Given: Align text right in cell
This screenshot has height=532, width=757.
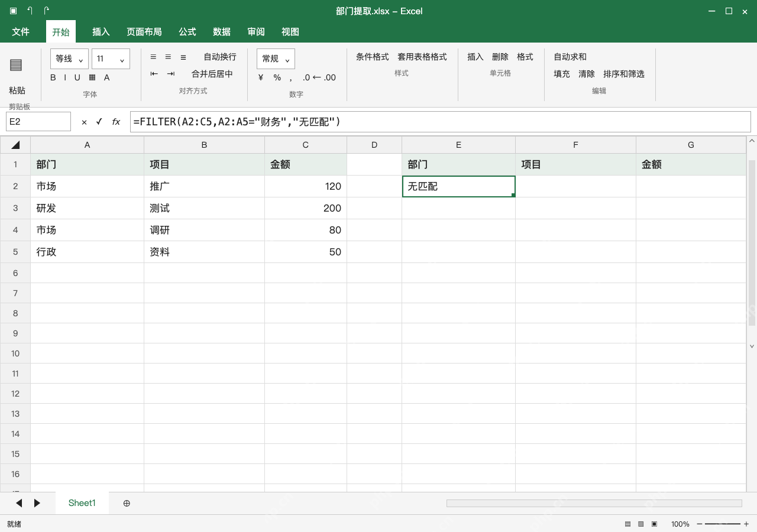Looking at the screenshot, I should [x=183, y=57].
